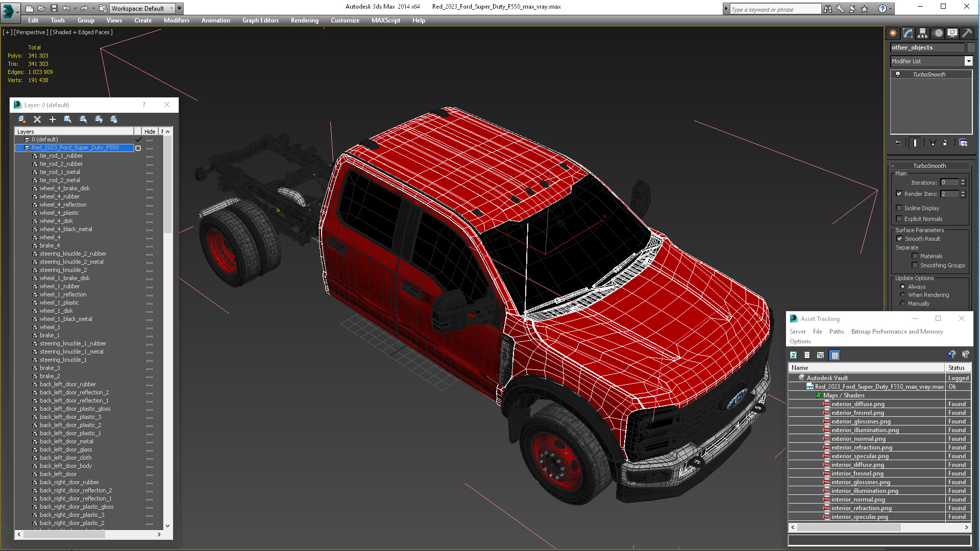Open the Display command panel tab

[x=952, y=33]
